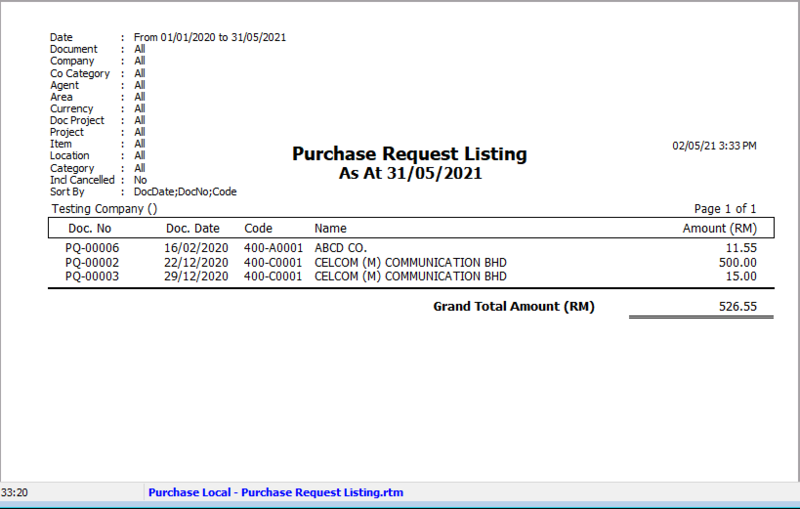Click the Testing Company () label

coord(105,209)
